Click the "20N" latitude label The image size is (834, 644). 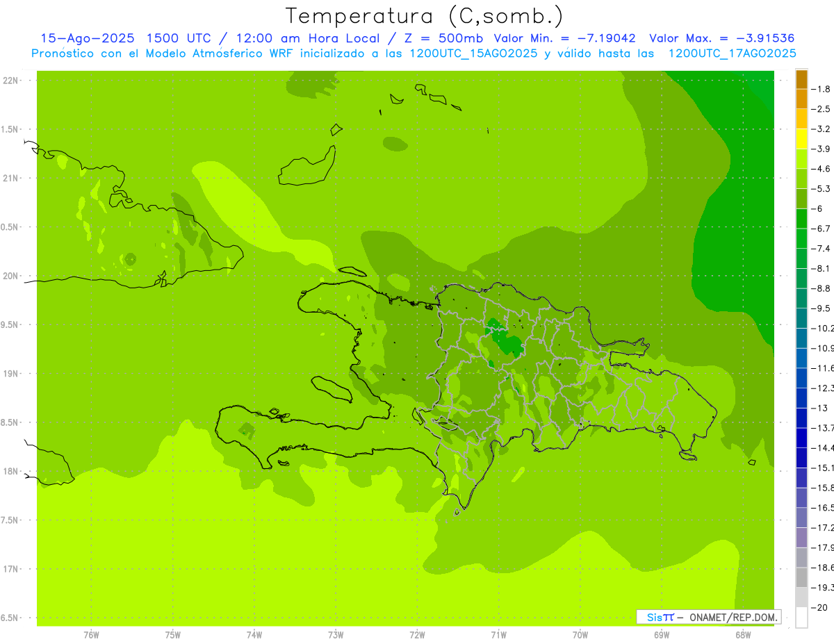click(x=11, y=276)
